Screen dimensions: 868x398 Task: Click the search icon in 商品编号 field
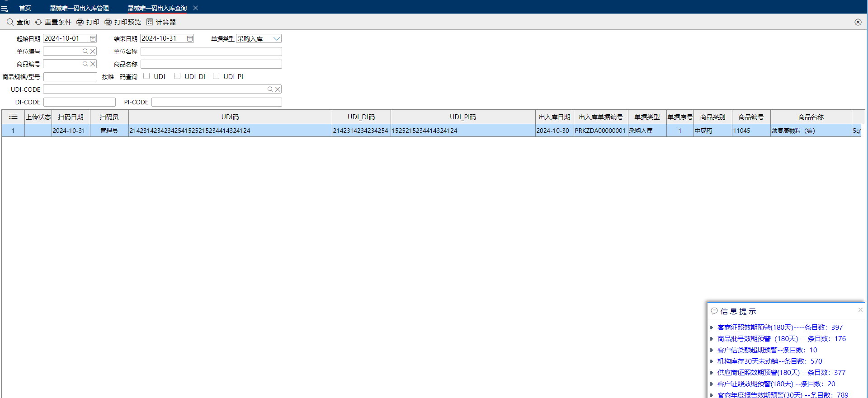pos(85,64)
